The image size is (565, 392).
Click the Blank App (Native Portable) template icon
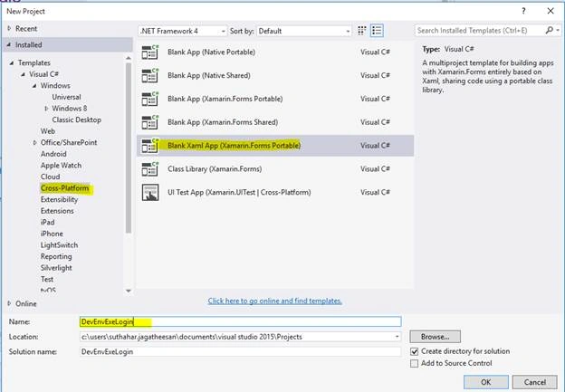coord(150,53)
